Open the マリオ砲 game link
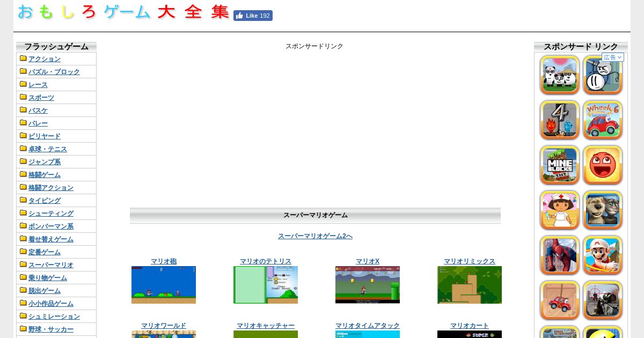Image resolution: width=644 pixels, height=338 pixels. (x=164, y=261)
